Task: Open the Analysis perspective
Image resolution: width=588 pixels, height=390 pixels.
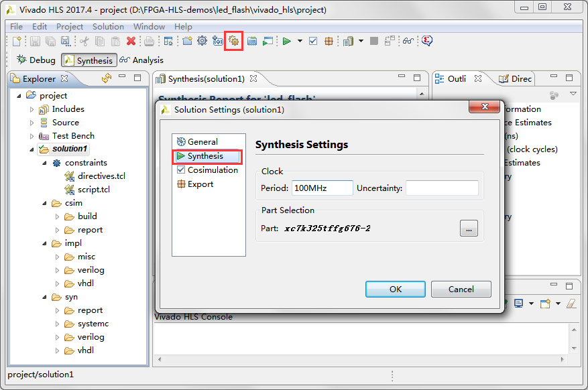Action: pyautogui.click(x=141, y=60)
